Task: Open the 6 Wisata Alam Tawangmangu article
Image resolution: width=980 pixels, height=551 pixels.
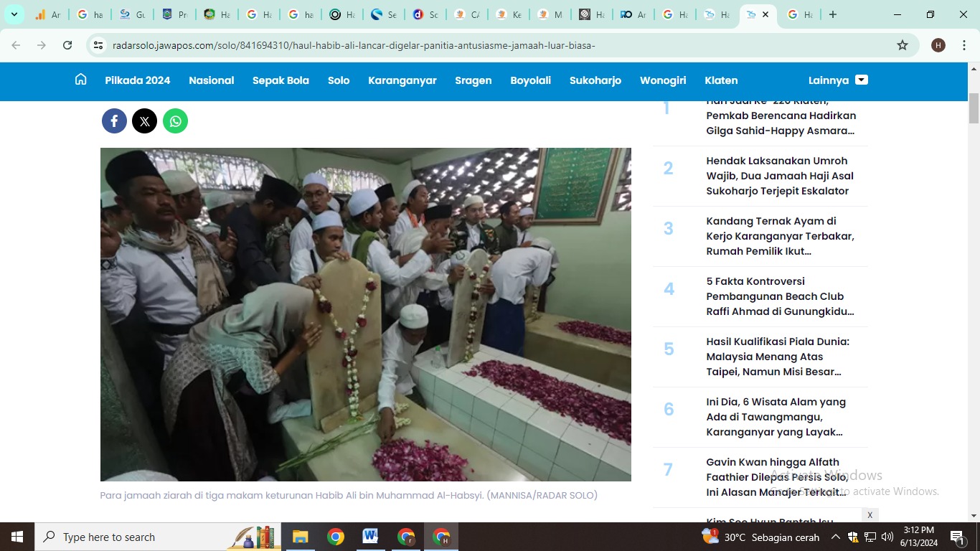Action: point(776,416)
